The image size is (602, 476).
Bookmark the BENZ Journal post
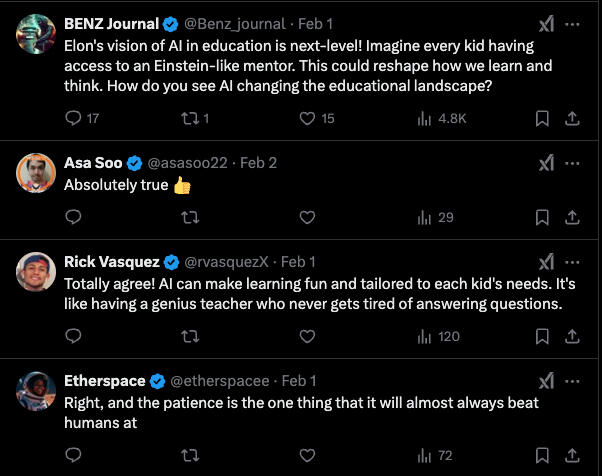(x=542, y=119)
